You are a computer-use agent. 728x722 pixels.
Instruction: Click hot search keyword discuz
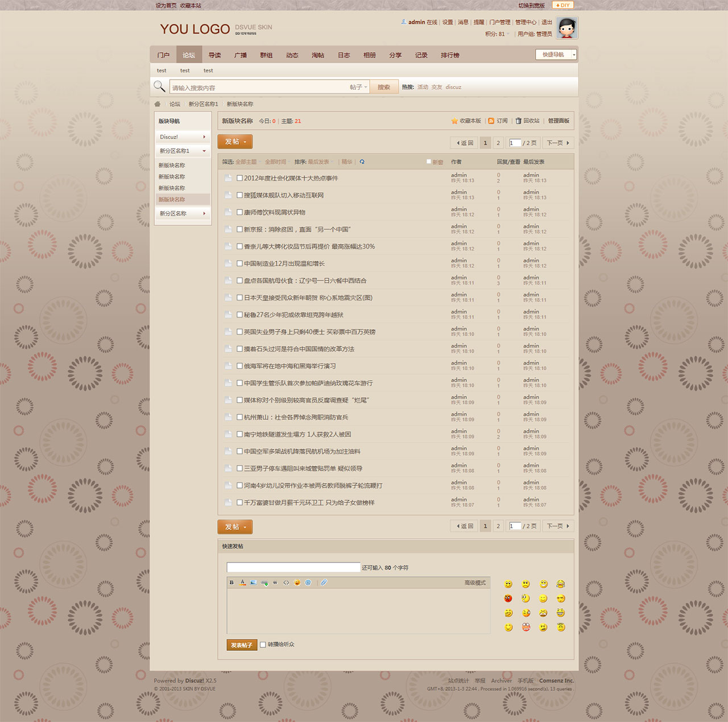[453, 87]
